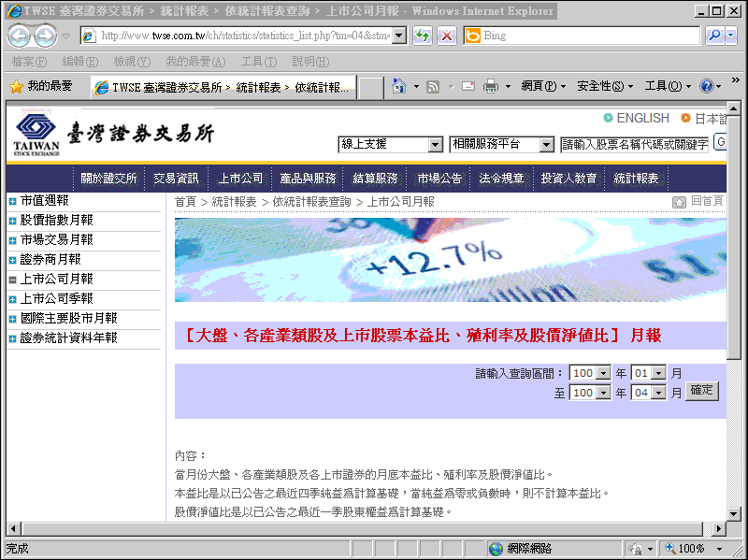Viewport: 748px width, 560px height.
Task: Expand the 市值週報 tree item
Action: tap(12, 202)
